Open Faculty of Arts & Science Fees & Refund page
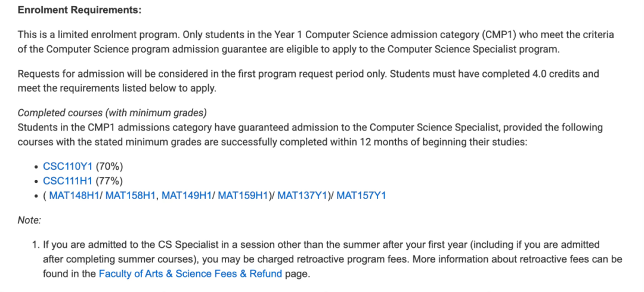The height and width of the screenshot is (292, 644). [x=191, y=274]
